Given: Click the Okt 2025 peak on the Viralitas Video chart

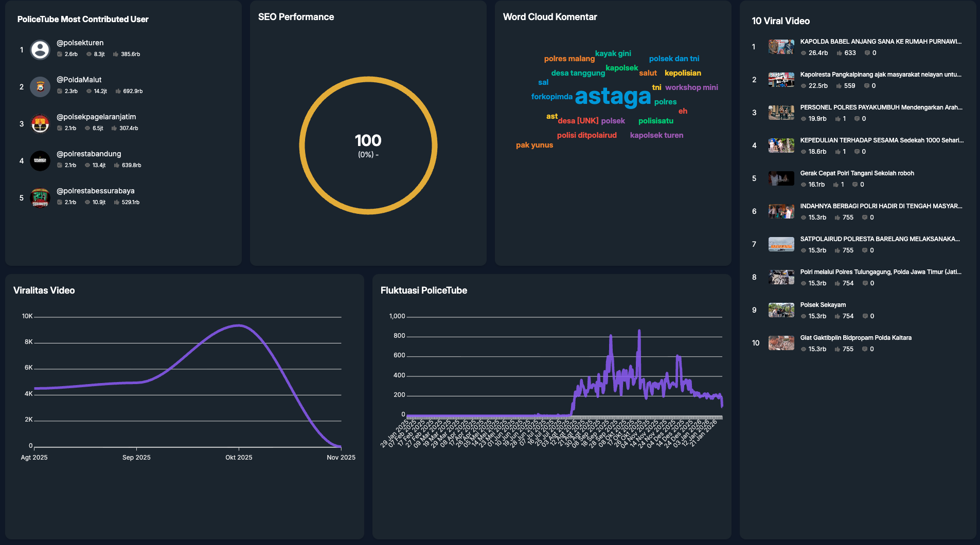Looking at the screenshot, I should click(x=239, y=325).
